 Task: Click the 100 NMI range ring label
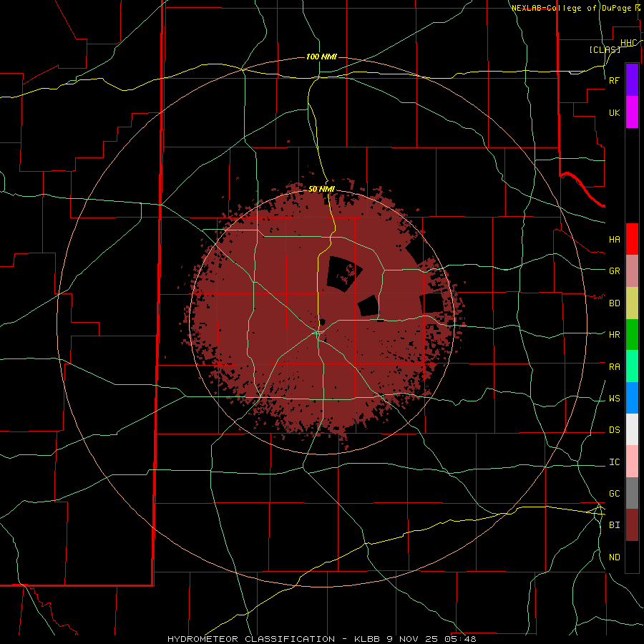click(321, 57)
